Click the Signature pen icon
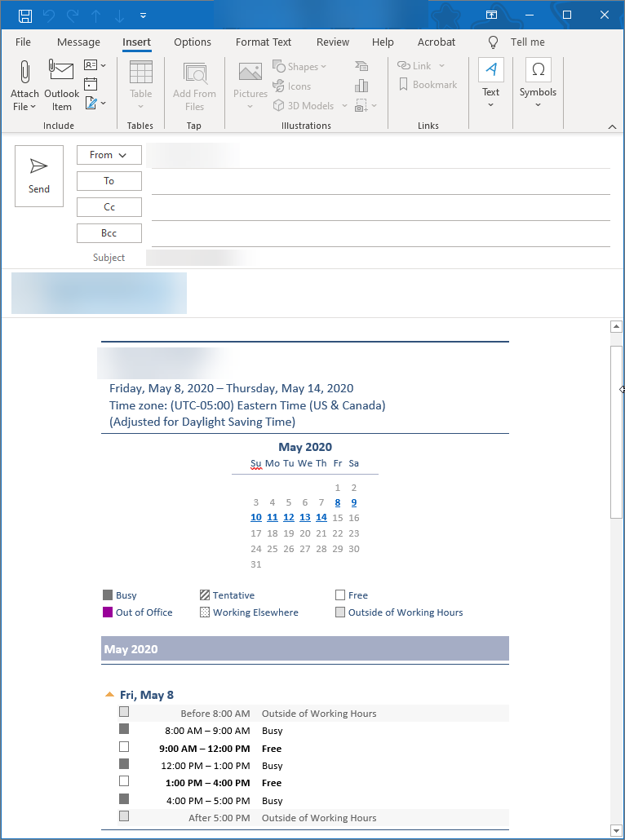625x840 pixels. click(91, 104)
